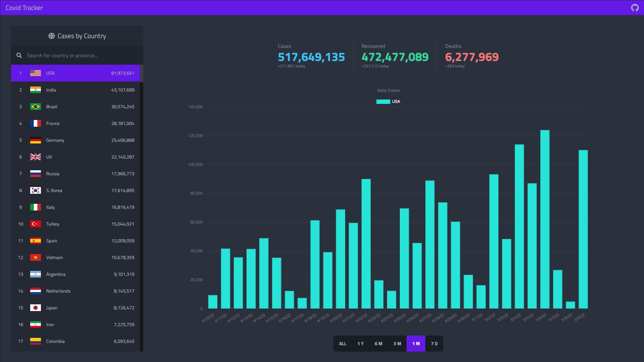Click the globe icon beside Cases by Country
Screen dimensions: 644x362
(x=52, y=36)
